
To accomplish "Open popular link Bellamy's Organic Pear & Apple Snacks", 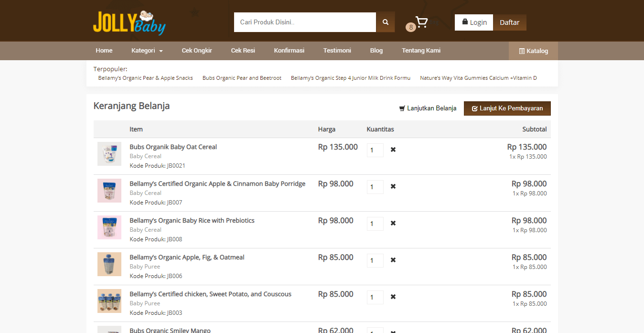I will coord(146,78).
